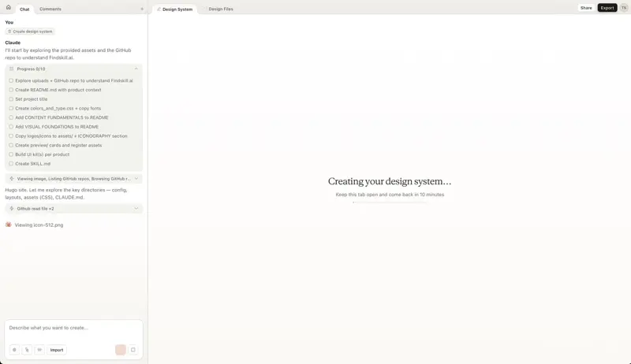The width and height of the screenshot is (631, 364).
Task: Check Create colors_and_type.css task
Action: 11,108
